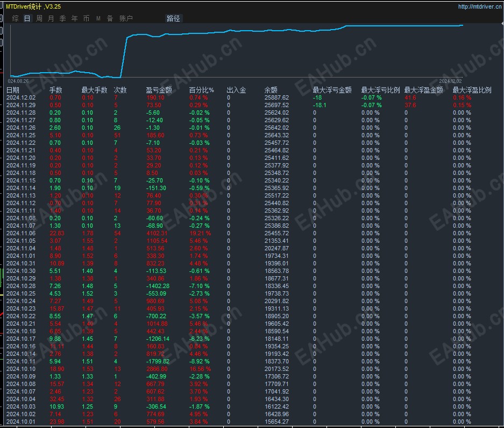Click the 手数 column header

pyautogui.click(x=55, y=90)
